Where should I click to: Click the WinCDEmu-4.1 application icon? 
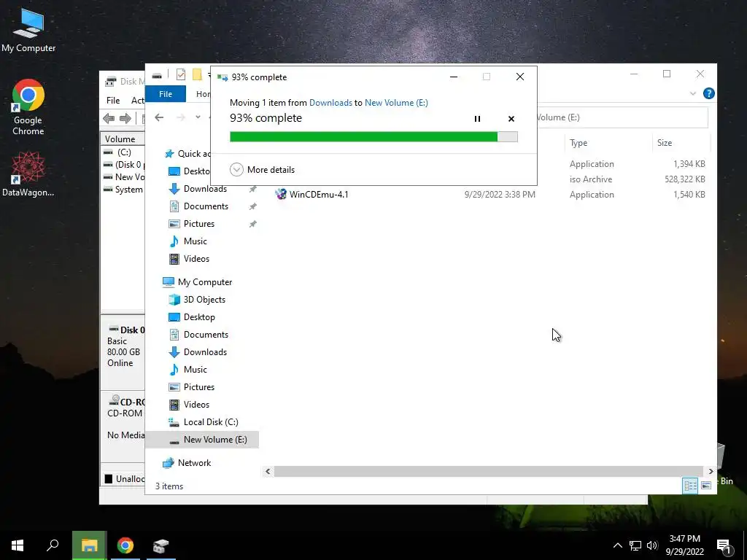[281, 194]
